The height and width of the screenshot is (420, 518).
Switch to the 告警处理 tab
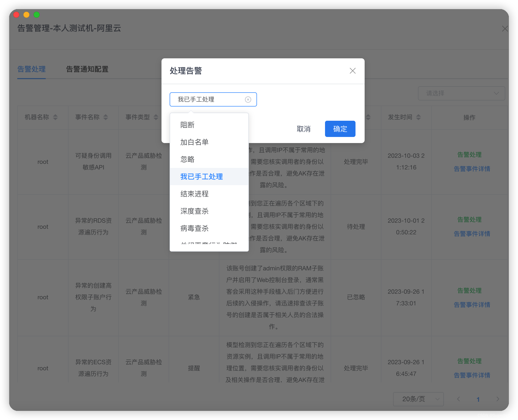click(31, 69)
